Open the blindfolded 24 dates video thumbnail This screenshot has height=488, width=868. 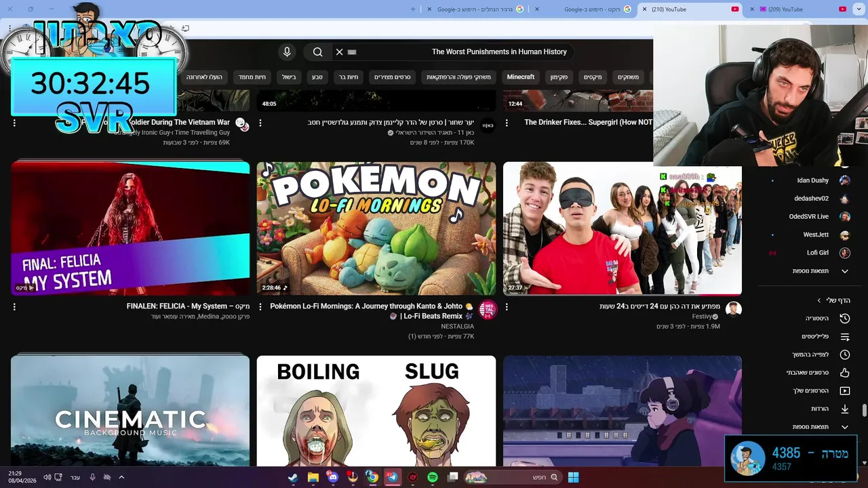tap(622, 228)
